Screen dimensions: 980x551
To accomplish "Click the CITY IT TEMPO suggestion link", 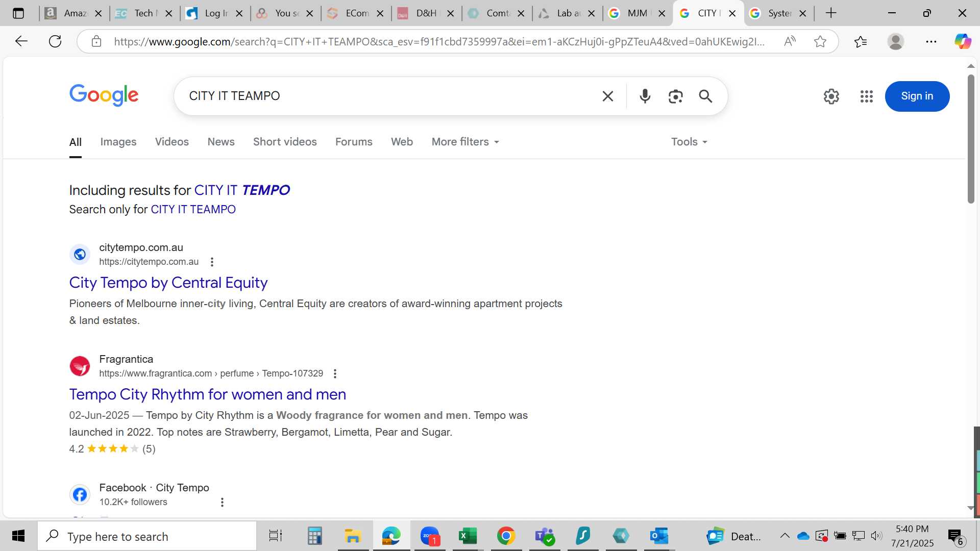I will point(242,190).
